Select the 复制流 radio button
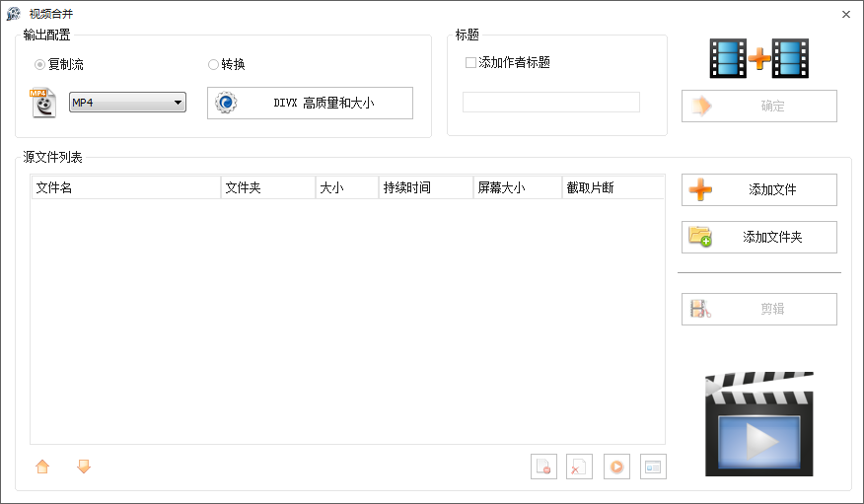 pyautogui.click(x=40, y=65)
